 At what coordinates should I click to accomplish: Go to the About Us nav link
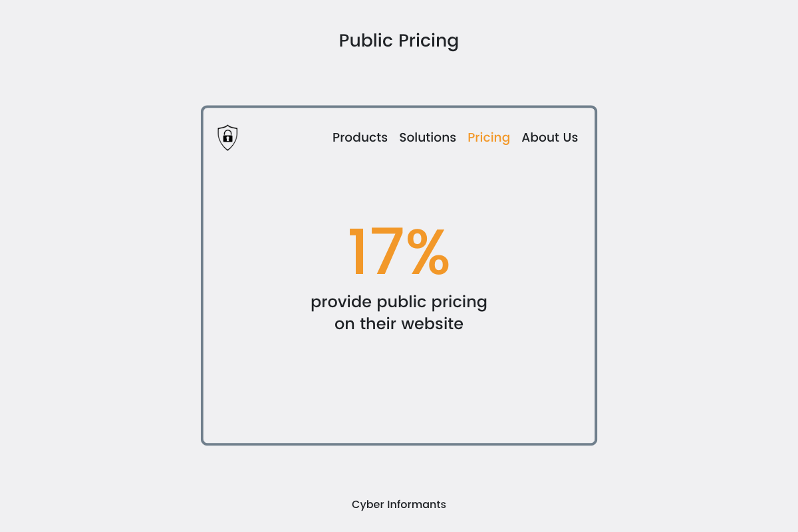(550, 138)
